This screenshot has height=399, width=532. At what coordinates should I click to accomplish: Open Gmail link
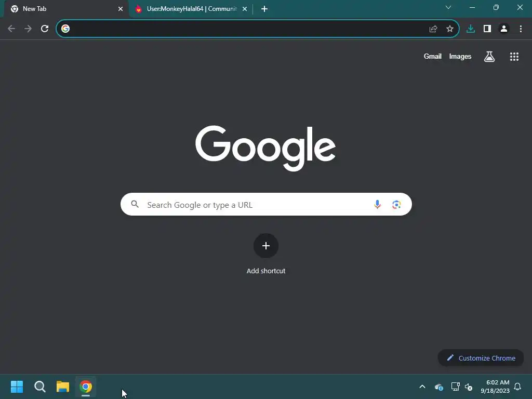433,56
